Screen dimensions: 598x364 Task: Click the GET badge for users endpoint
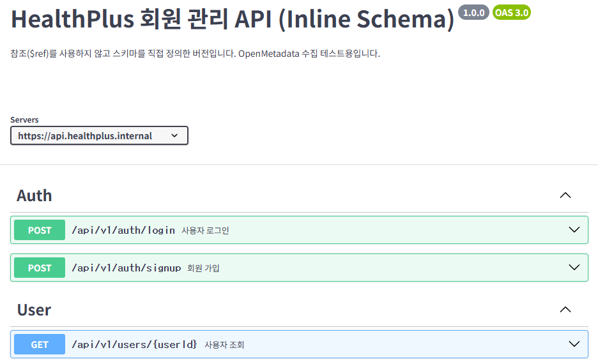(40, 344)
